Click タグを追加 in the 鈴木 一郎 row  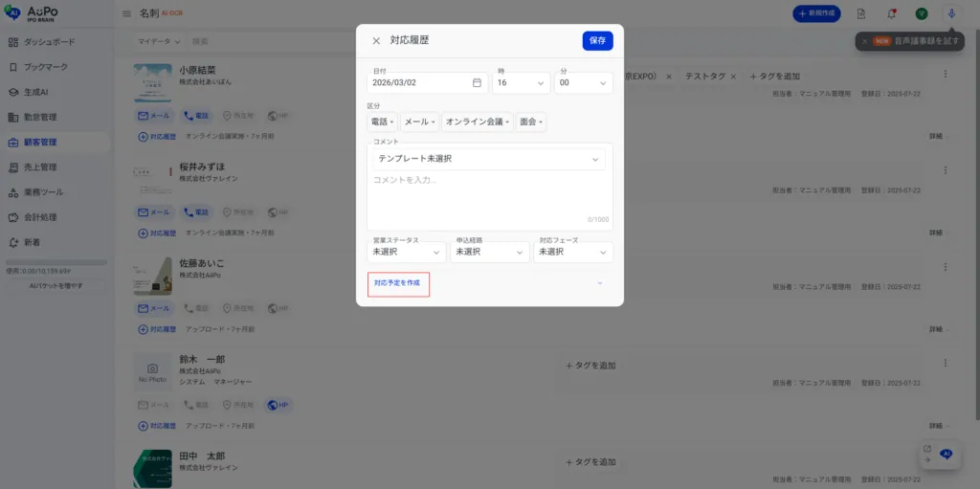pos(590,366)
